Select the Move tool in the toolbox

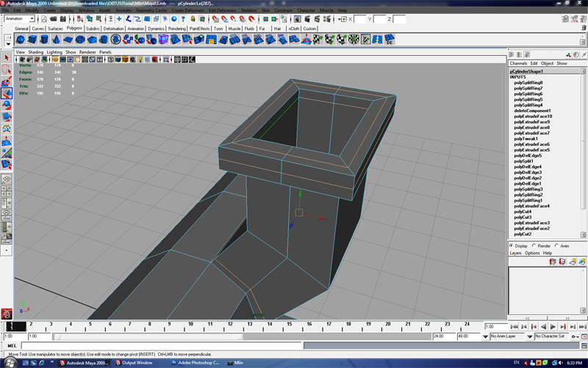pos(7,93)
